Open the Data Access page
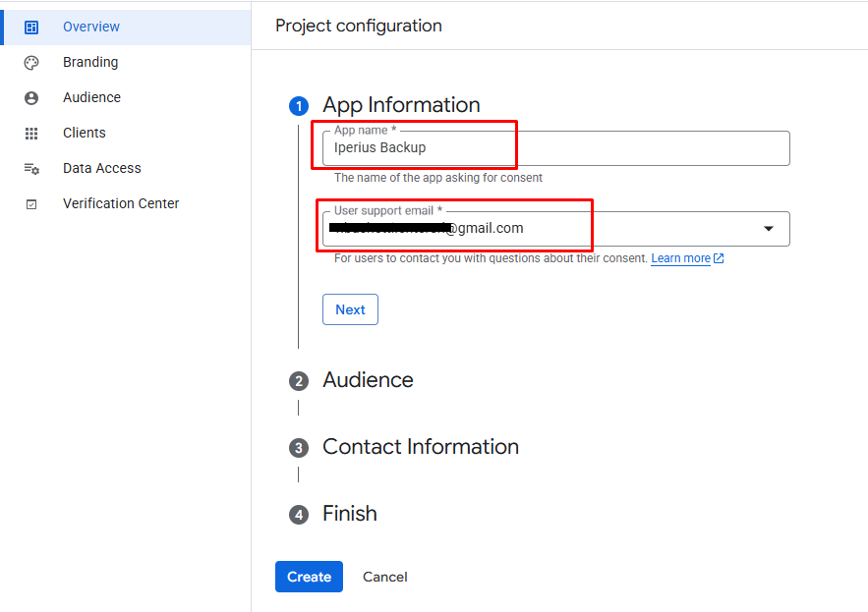The height and width of the screenshot is (612, 868). [127, 168]
